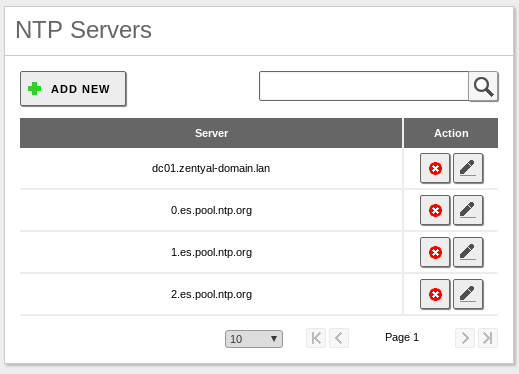Go to the previous page

coord(339,338)
